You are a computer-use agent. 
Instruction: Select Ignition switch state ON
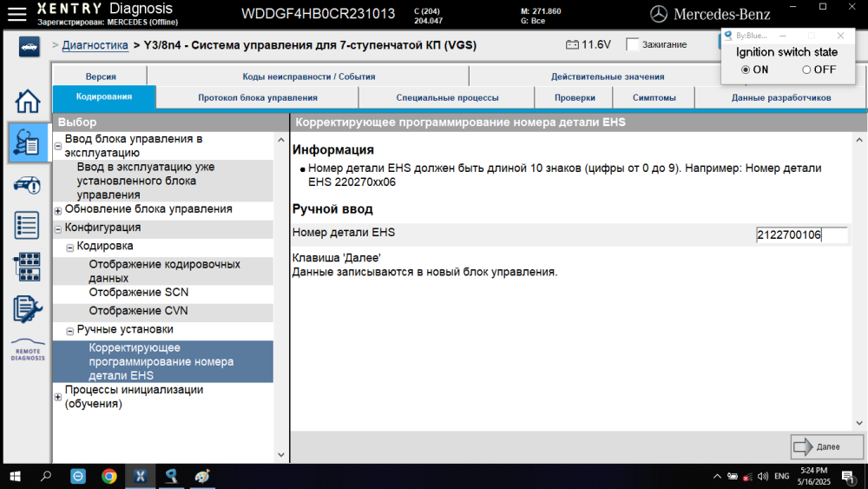(x=746, y=69)
